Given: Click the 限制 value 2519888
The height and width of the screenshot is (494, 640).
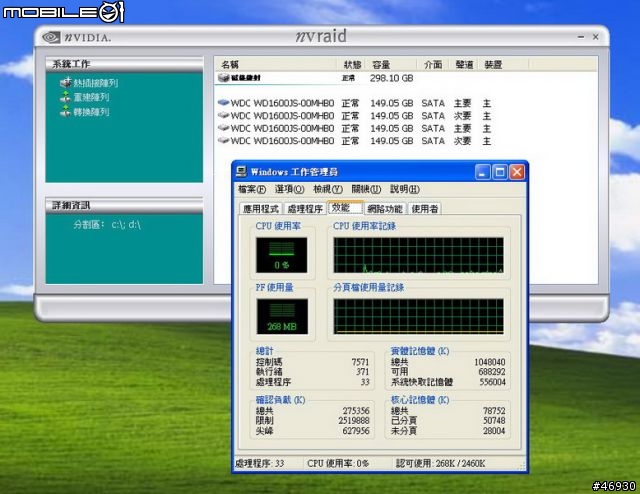Looking at the screenshot, I should click(x=354, y=421).
